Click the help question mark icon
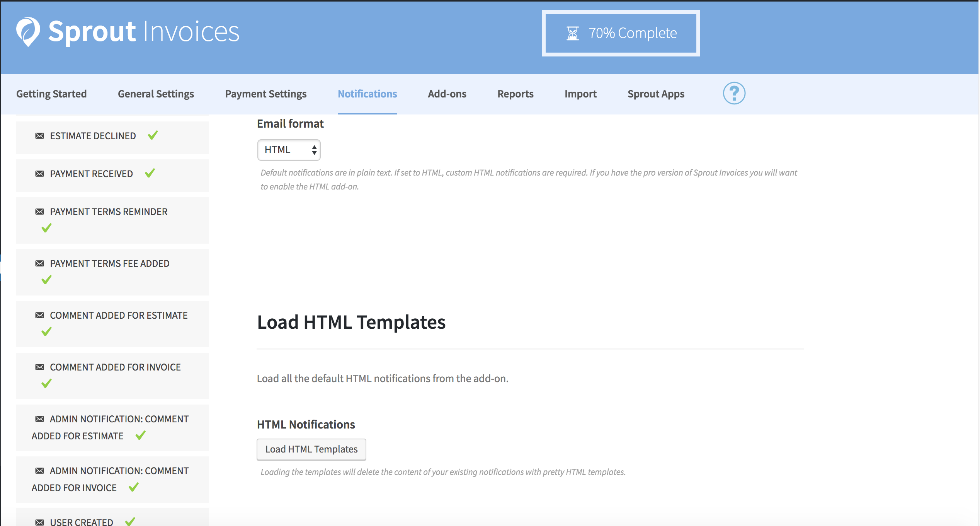The width and height of the screenshot is (980, 526). [x=734, y=93]
